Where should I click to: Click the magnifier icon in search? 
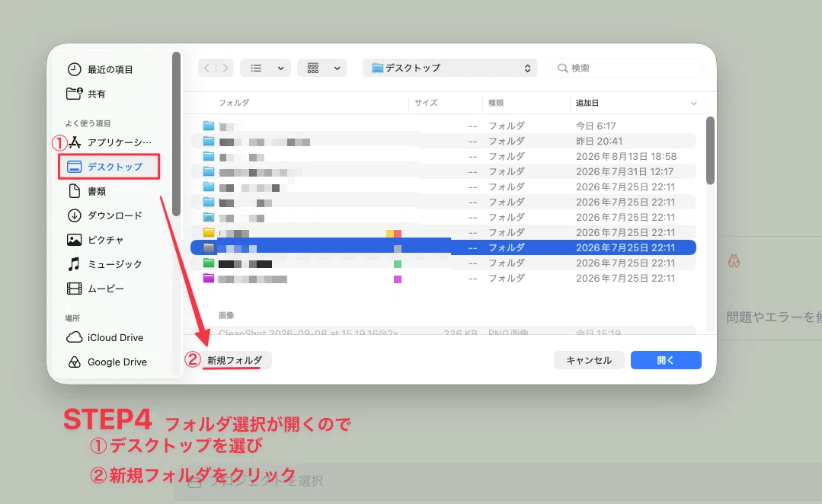pyautogui.click(x=562, y=68)
